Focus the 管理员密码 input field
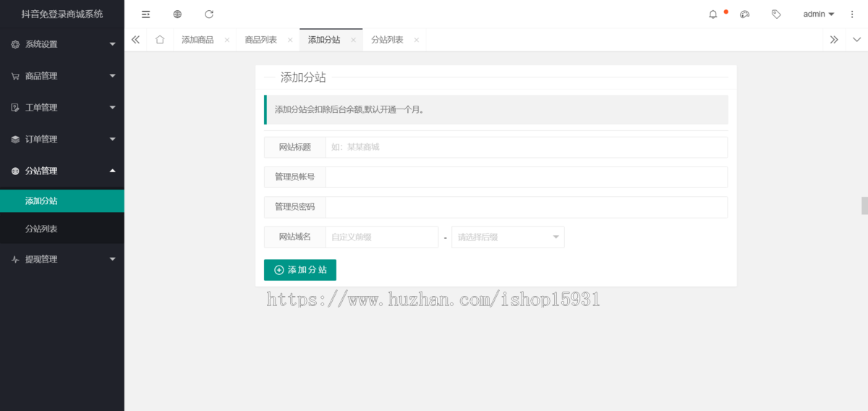868x411 pixels. (x=527, y=207)
